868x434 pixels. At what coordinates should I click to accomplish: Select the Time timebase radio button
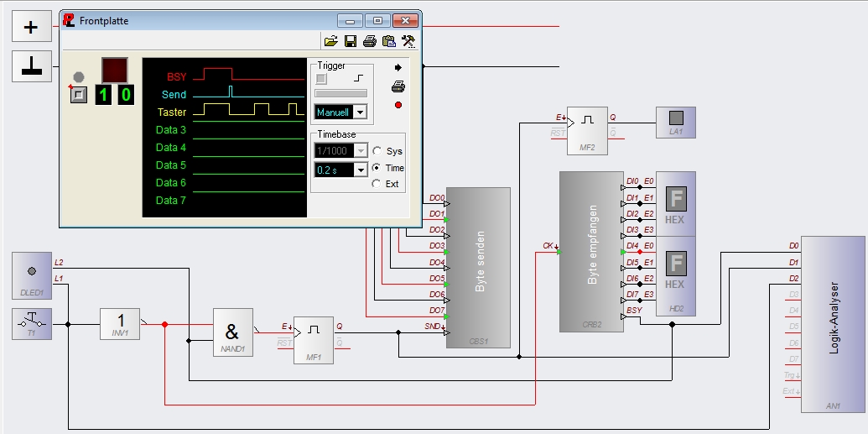377,167
